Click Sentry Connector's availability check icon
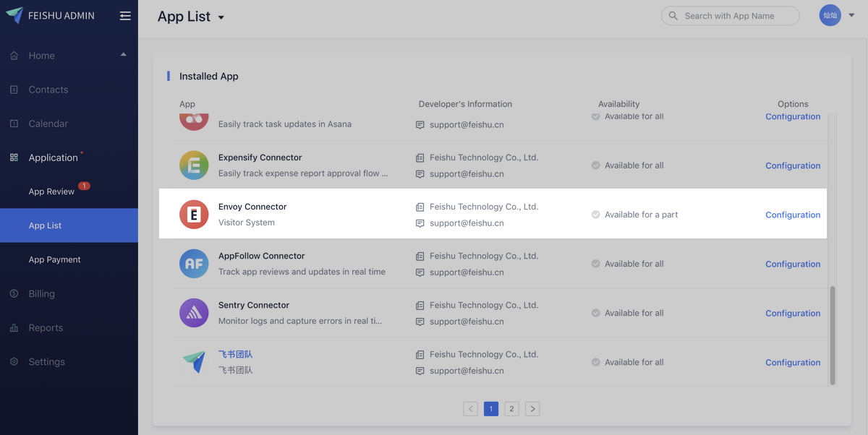 (595, 313)
